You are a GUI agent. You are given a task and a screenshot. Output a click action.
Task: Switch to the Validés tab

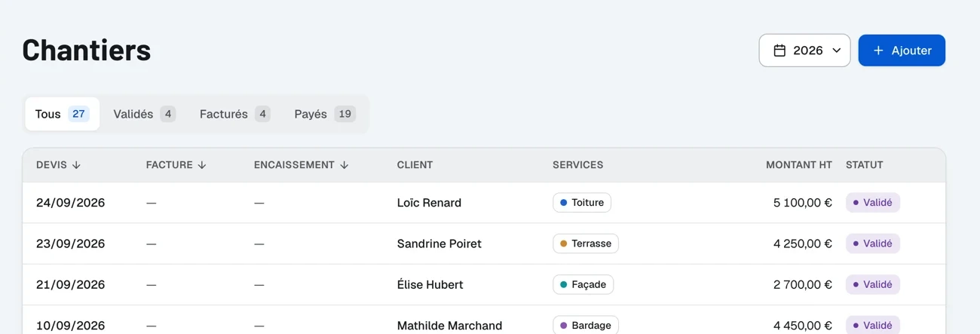click(144, 114)
